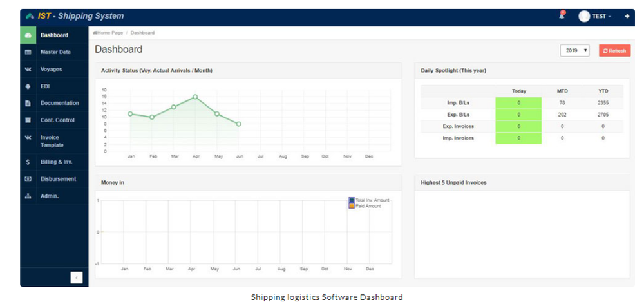This screenshot has width=644, height=302.
Task: Click Daily Spotlight (This year) heading
Action: coord(453,71)
